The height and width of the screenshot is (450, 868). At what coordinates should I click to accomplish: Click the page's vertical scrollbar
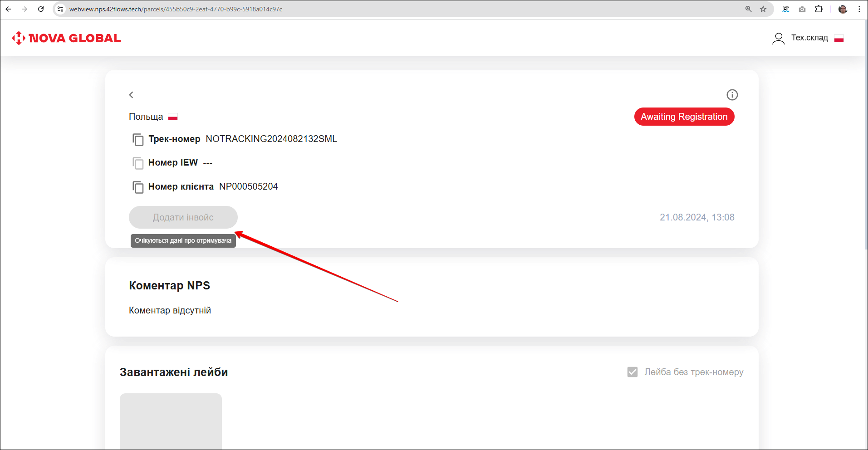pos(866,136)
